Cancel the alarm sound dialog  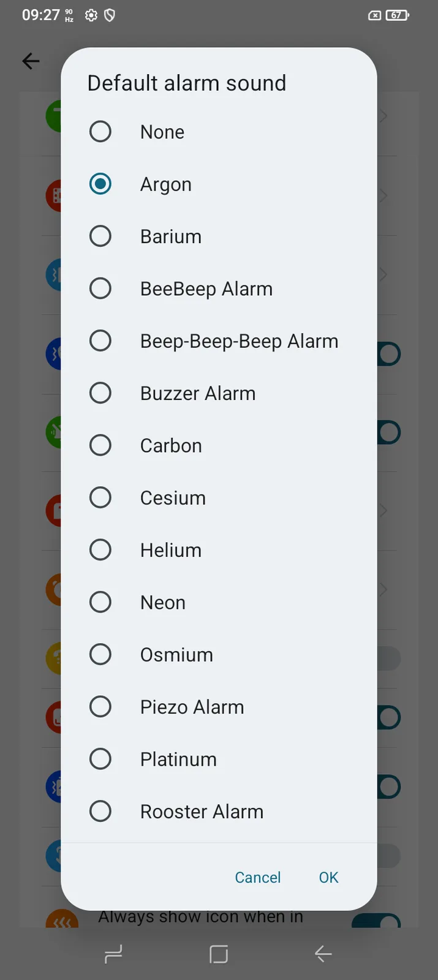click(257, 877)
